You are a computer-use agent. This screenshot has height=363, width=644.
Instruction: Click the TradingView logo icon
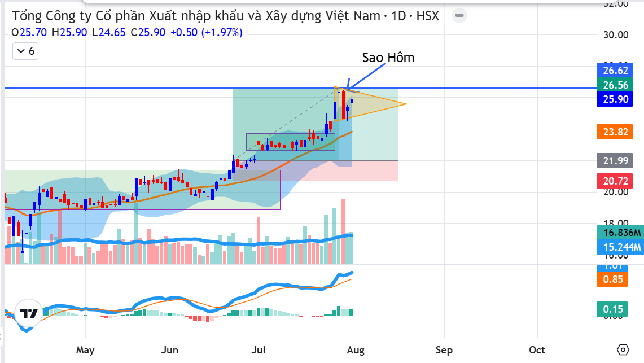tap(29, 314)
